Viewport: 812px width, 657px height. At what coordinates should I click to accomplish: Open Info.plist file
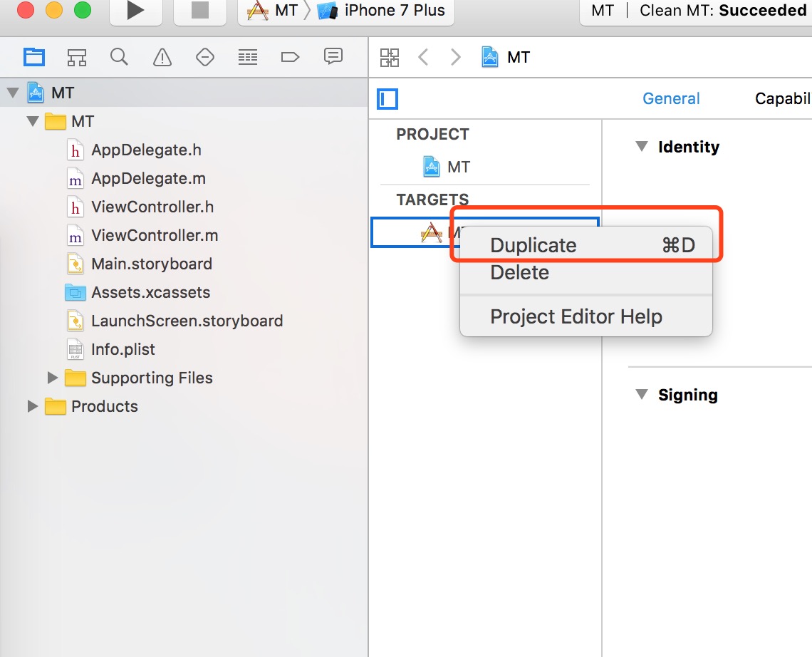point(123,350)
